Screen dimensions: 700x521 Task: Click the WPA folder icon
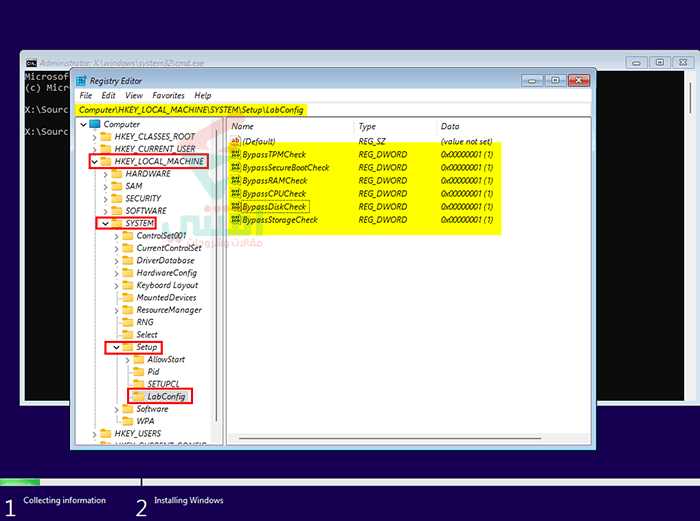(x=128, y=421)
